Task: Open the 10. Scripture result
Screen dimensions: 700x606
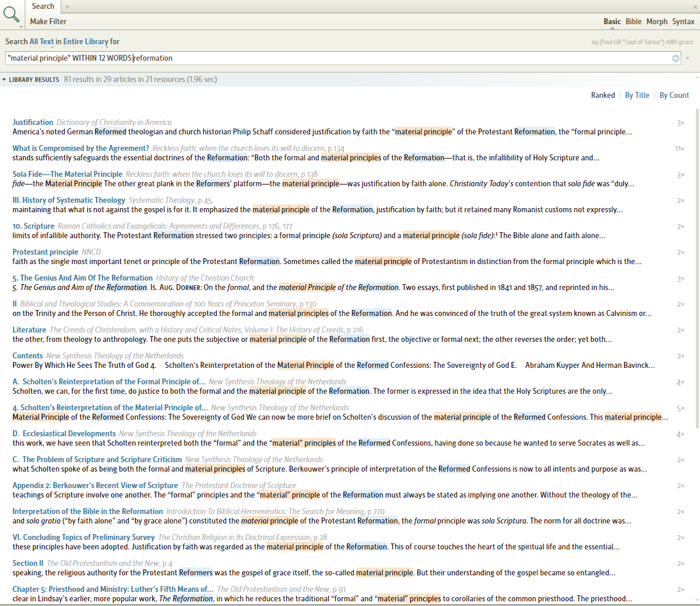Action: tap(34, 226)
